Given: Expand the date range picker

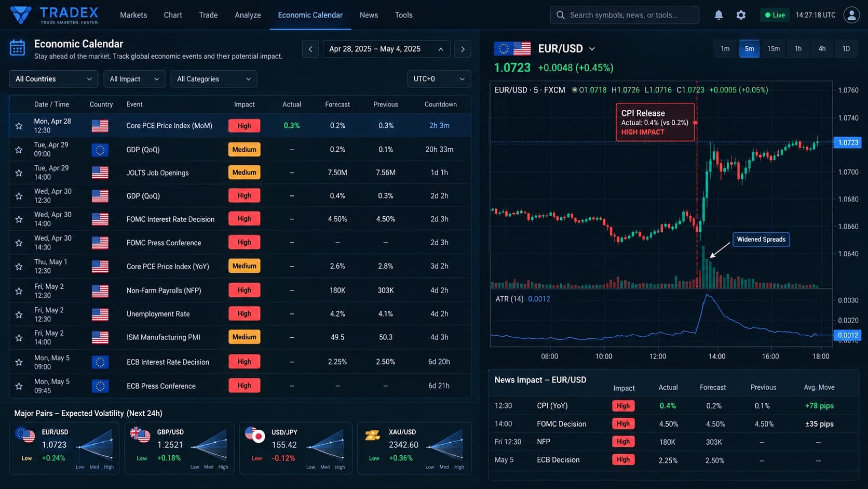Looking at the screenshot, I should coord(387,49).
